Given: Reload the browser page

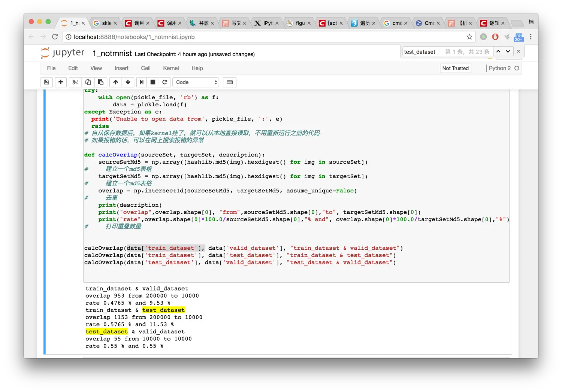Looking at the screenshot, I should (55, 37).
